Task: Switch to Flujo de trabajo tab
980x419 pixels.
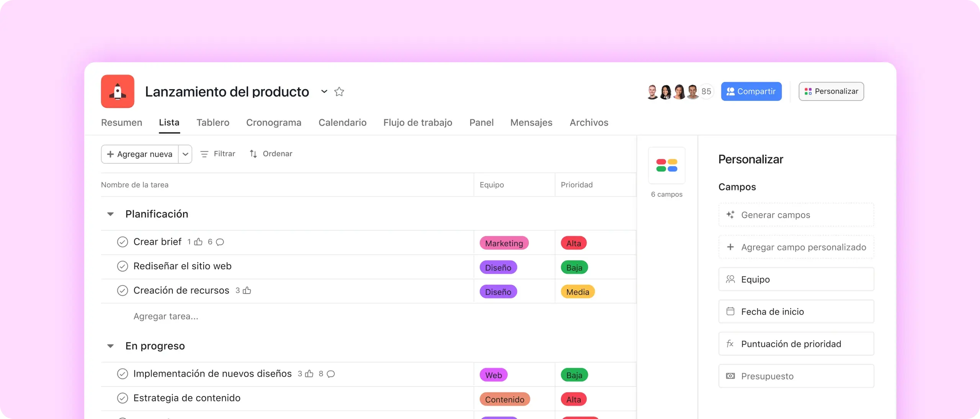Action: coord(418,122)
